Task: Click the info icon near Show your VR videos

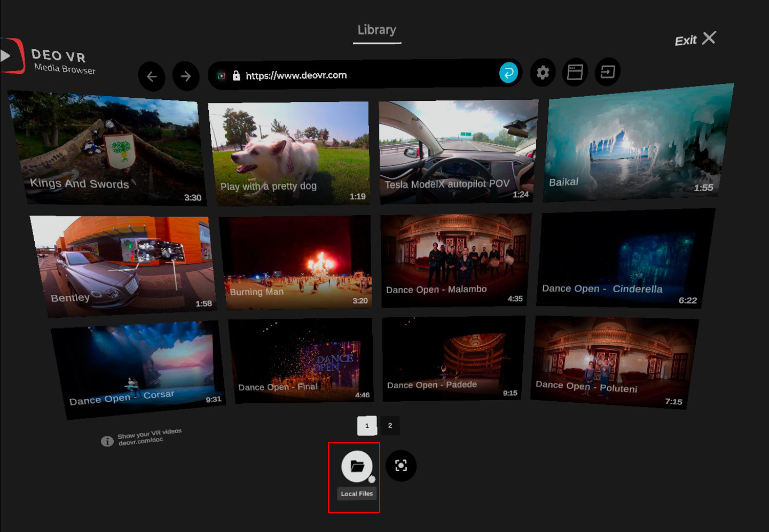Action: click(106, 440)
